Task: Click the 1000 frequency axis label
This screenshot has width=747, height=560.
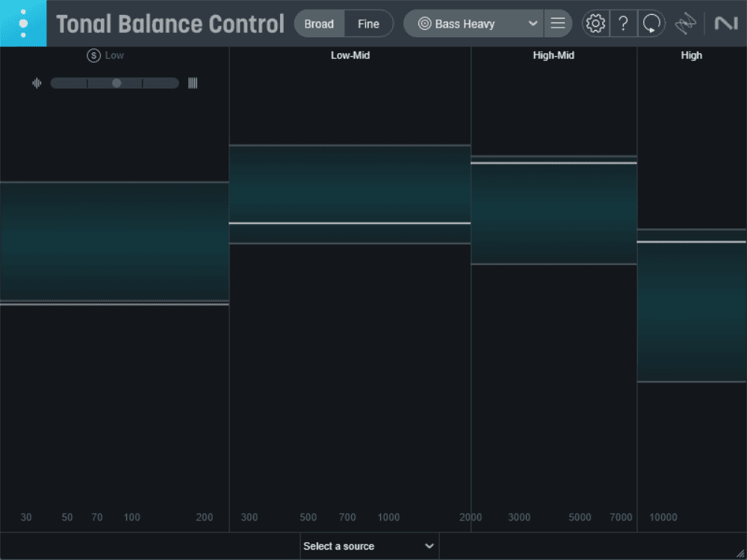Action: 388,517
